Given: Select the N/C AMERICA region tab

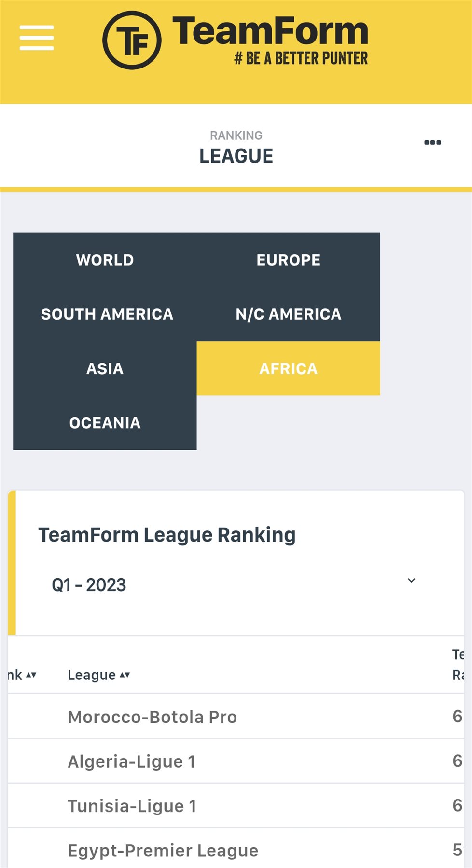Looking at the screenshot, I should click(288, 314).
